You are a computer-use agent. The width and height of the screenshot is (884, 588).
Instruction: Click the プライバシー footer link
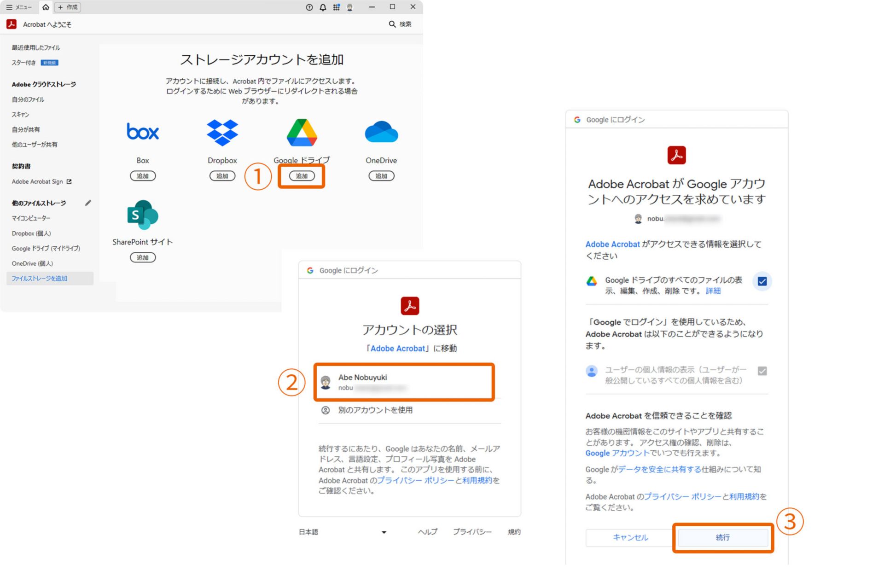[x=472, y=532]
